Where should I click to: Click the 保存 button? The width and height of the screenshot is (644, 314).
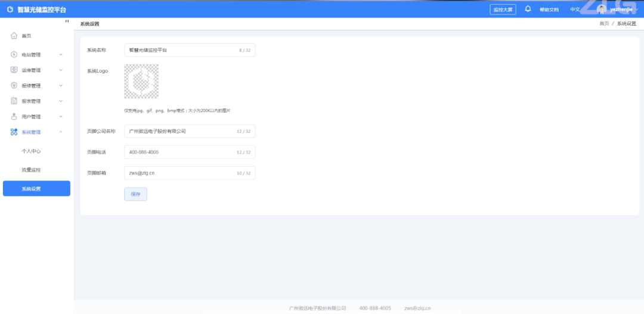[135, 194]
